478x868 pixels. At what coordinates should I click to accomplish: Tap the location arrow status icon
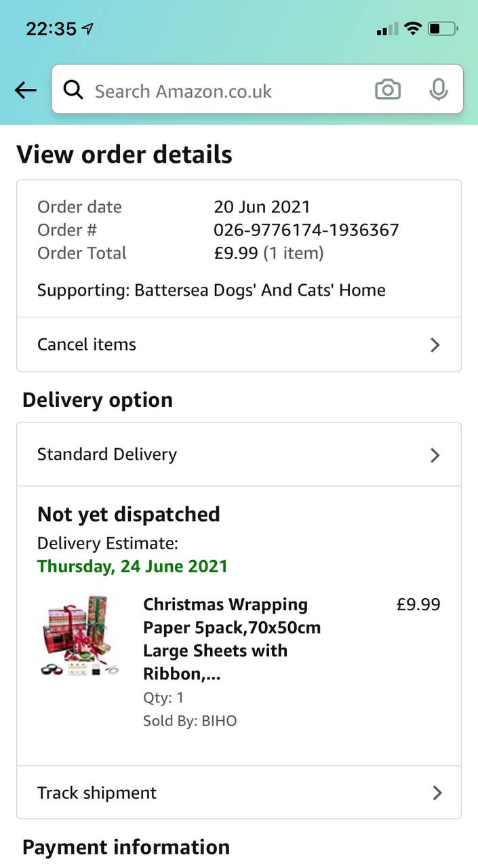coord(87,29)
